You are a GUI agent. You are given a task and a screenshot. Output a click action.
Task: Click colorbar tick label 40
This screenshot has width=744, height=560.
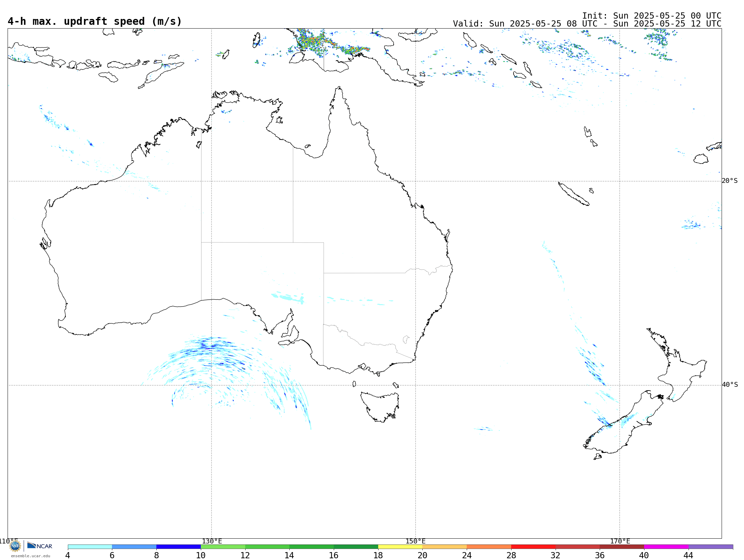(644, 556)
